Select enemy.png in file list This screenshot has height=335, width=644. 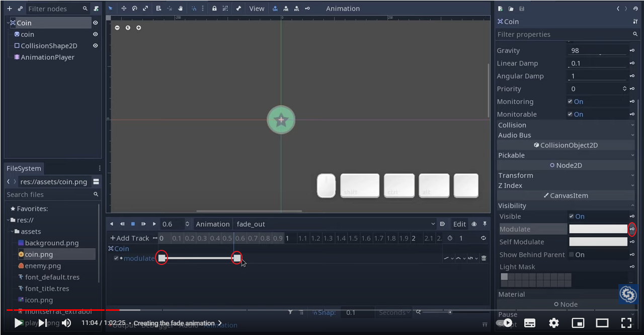pyautogui.click(x=43, y=266)
